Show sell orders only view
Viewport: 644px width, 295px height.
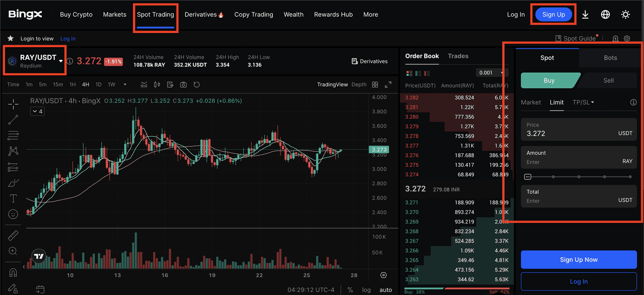coord(427,73)
